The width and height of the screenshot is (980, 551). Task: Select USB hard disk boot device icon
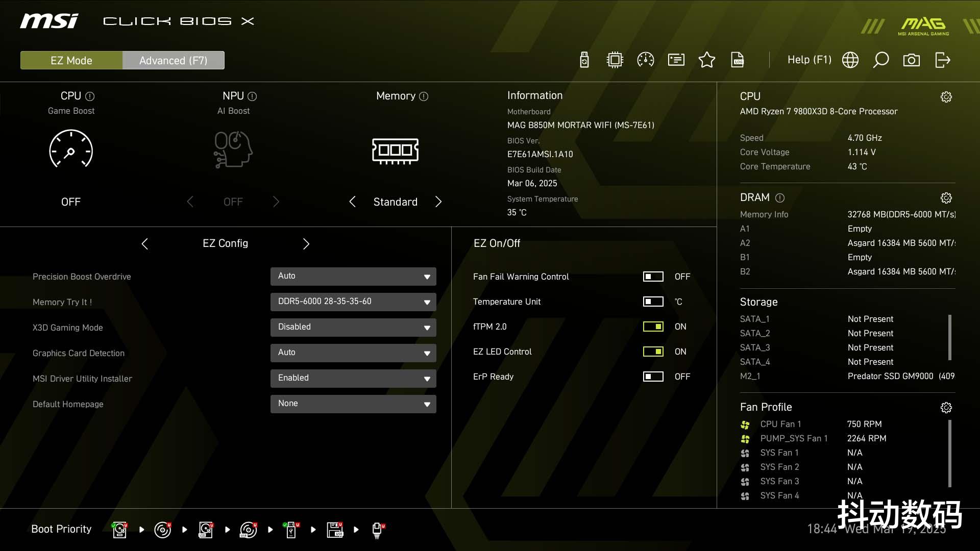coord(206,530)
